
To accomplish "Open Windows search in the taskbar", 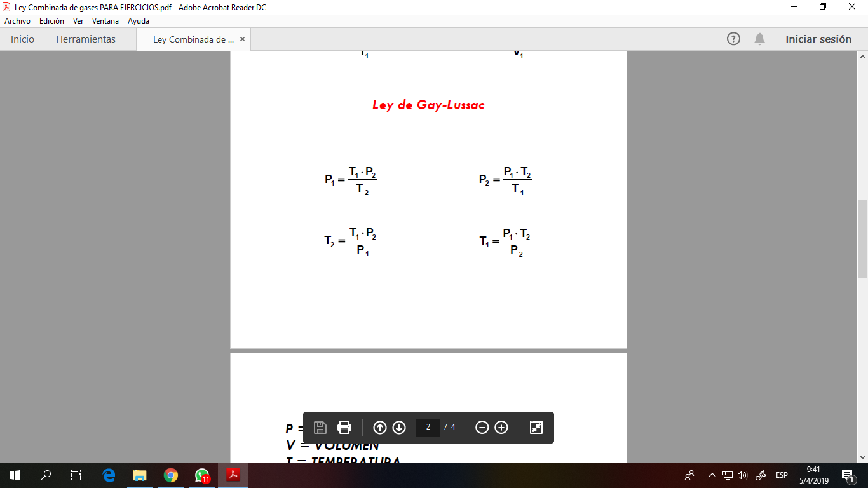I will [46, 475].
